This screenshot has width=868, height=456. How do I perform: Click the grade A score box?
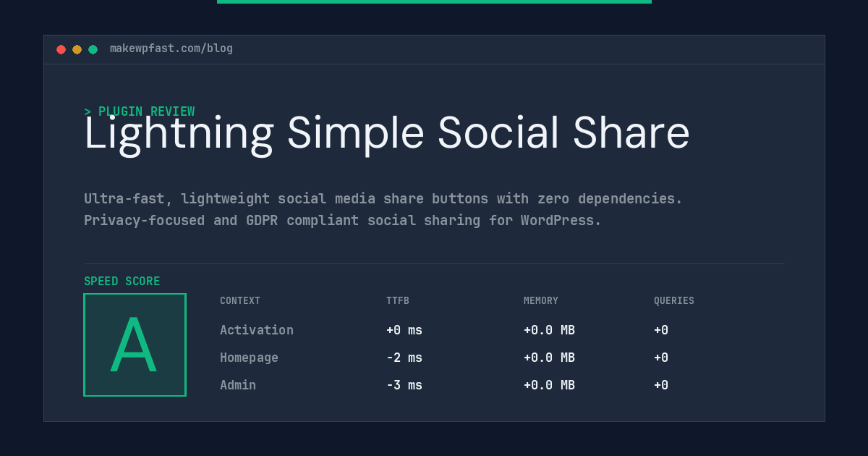[x=135, y=345]
